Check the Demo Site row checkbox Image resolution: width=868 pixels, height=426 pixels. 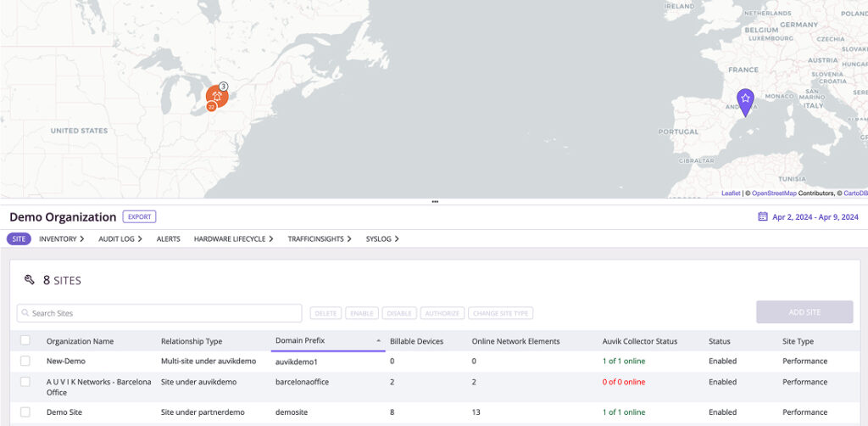(x=25, y=412)
